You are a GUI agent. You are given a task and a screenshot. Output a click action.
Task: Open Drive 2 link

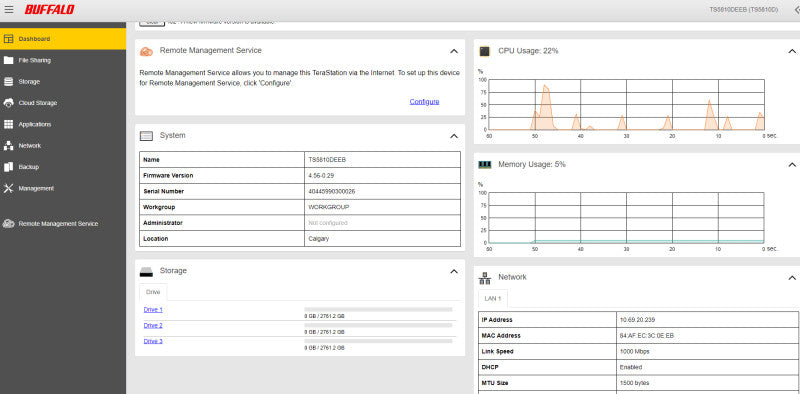153,325
